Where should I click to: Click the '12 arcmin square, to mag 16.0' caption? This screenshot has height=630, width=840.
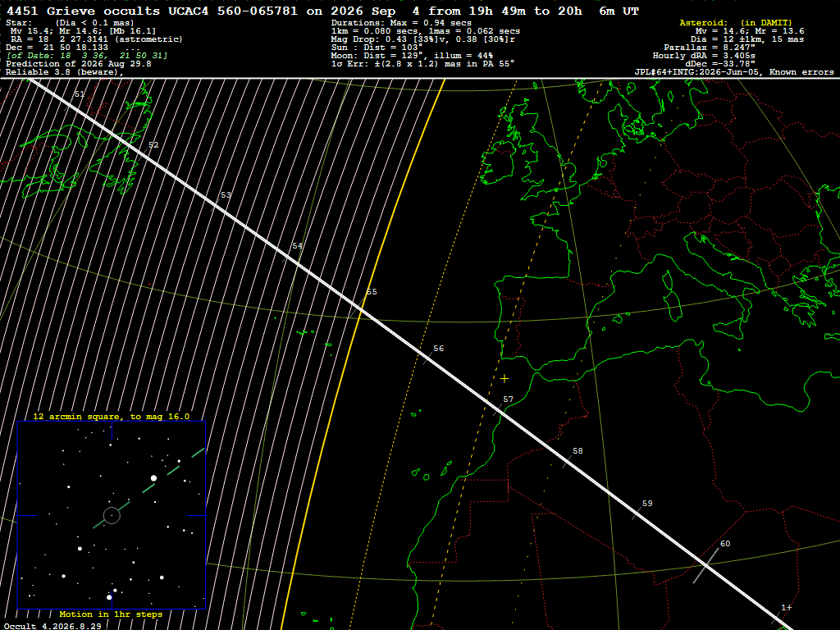click(111, 416)
